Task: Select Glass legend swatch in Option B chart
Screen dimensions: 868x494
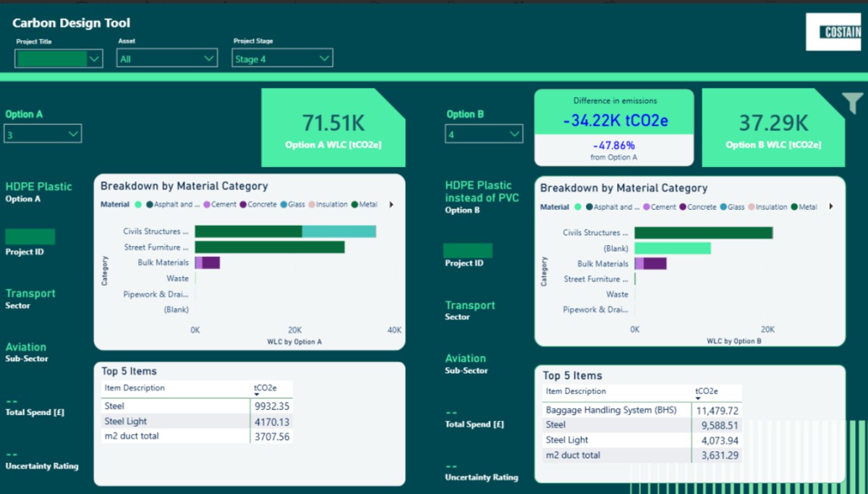Action: pos(723,207)
